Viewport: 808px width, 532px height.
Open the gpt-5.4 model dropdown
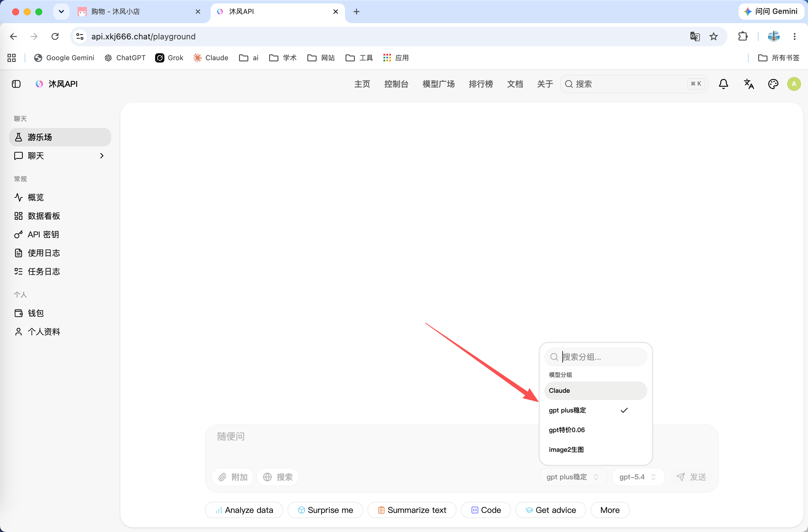coord(638,477)
